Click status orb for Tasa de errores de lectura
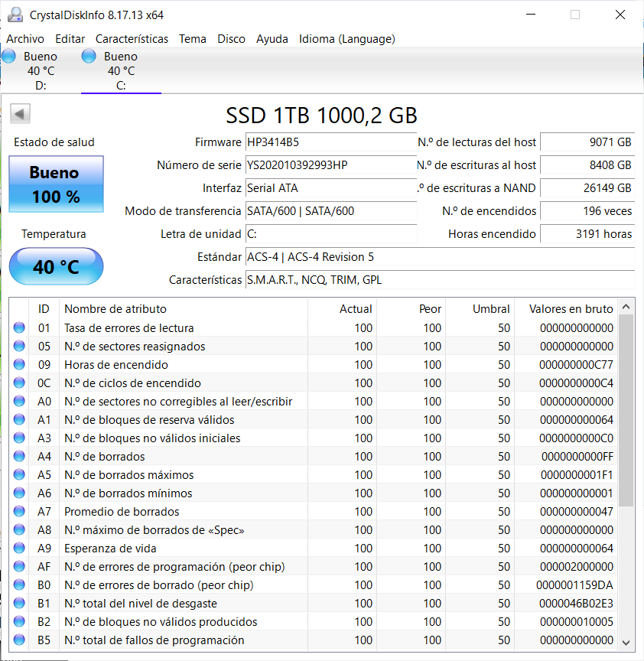This screenshot has width=644, height=661. tap(19, 328)
